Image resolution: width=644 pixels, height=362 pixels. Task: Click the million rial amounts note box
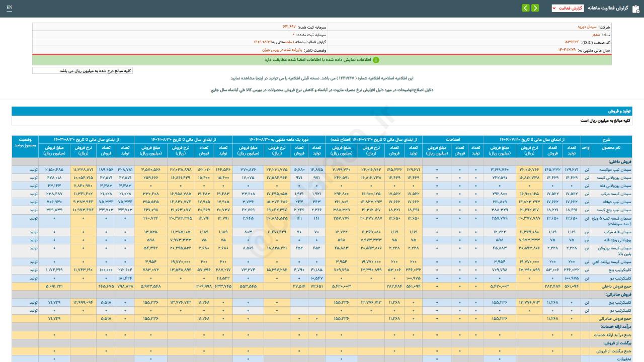[83, 71]
